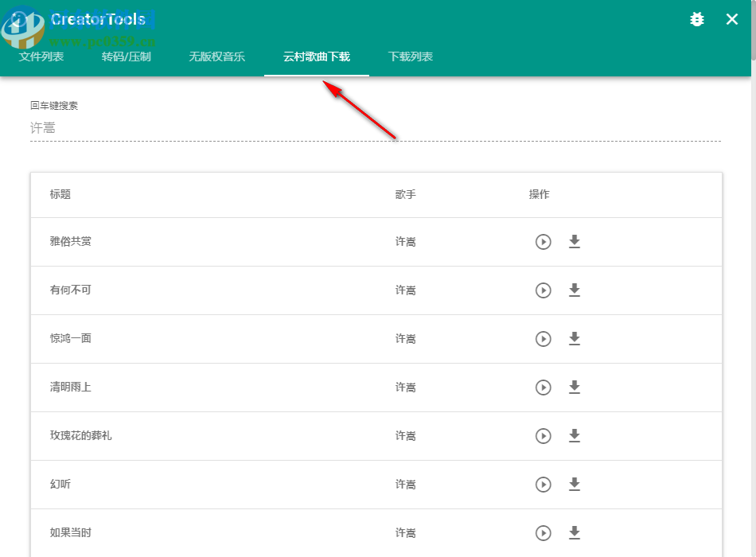Viewport: 756px width, 557px height.
Task: Play the song 如果当时
Action: tap(544, 533)
